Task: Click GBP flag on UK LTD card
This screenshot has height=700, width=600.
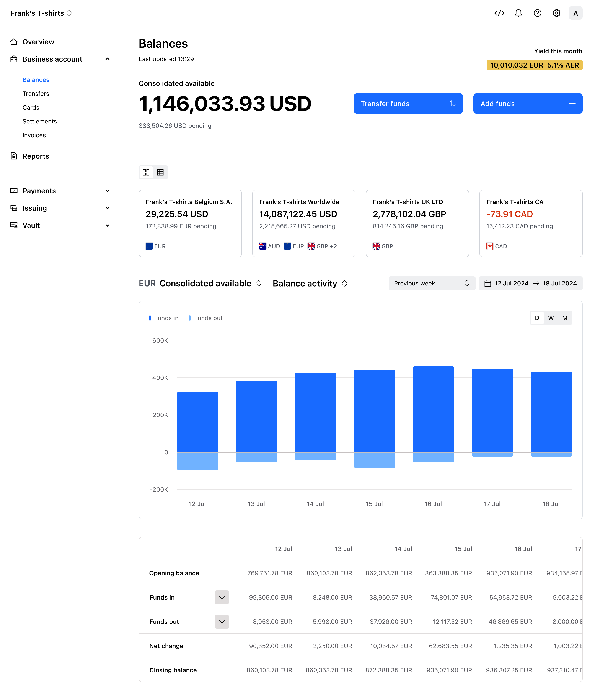Action: click(x=376, y=246)
